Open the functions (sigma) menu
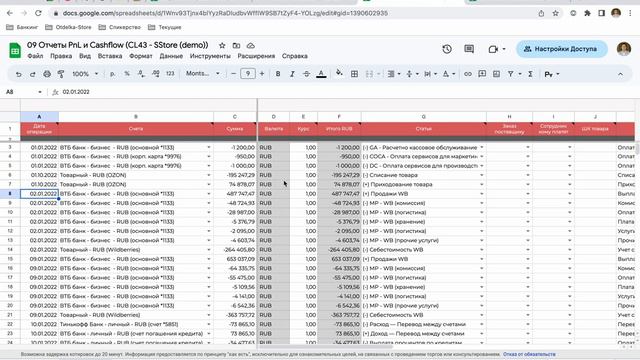This screenshot has height=360, width=640. (x=530, y=74)
